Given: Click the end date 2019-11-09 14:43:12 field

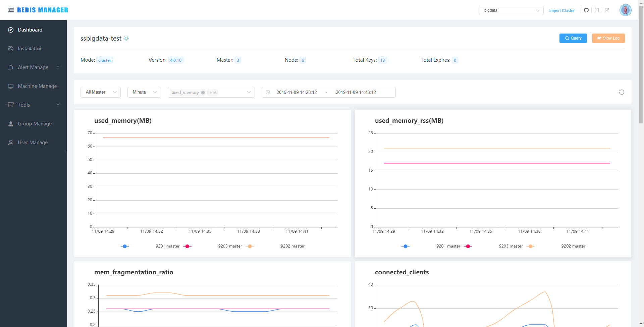Looking at the screenshot, I should pyautogui.click(x=356, y=93).
